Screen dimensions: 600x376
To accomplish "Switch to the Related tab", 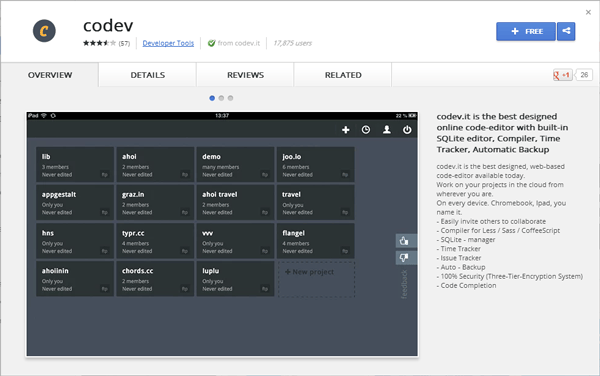I will 343,75.
